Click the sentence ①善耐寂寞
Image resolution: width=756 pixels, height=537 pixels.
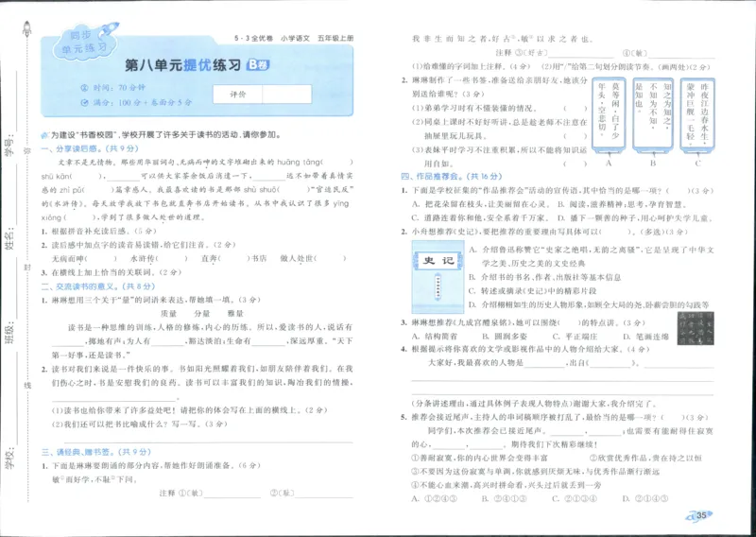pos(479,458)
